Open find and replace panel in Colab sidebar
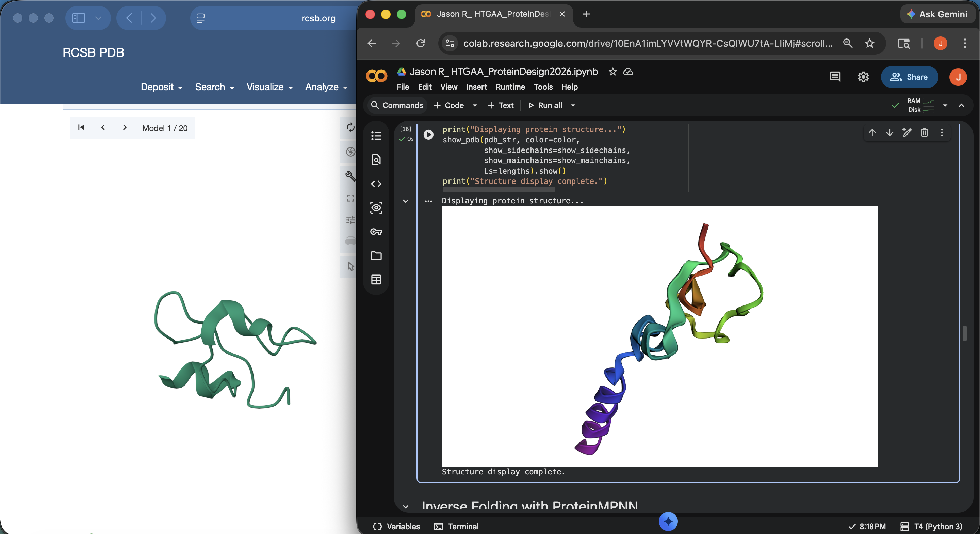 [376, 160]
